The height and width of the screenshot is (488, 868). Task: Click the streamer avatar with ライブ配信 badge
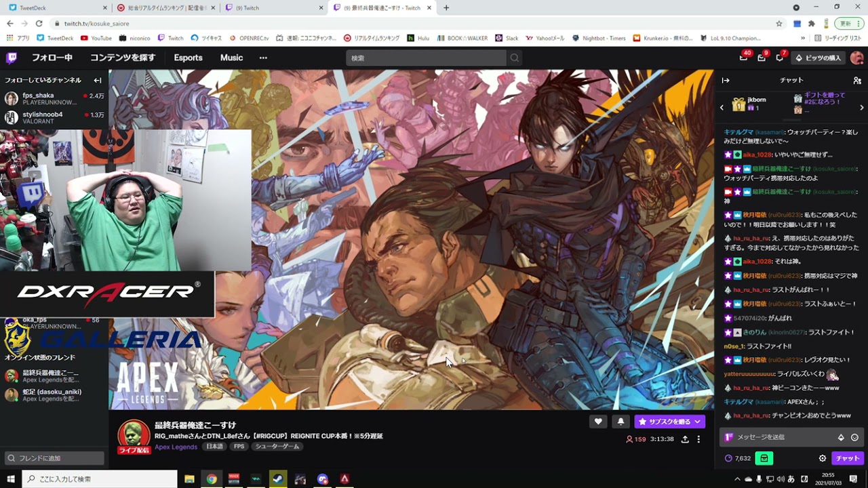click(134, 436)
